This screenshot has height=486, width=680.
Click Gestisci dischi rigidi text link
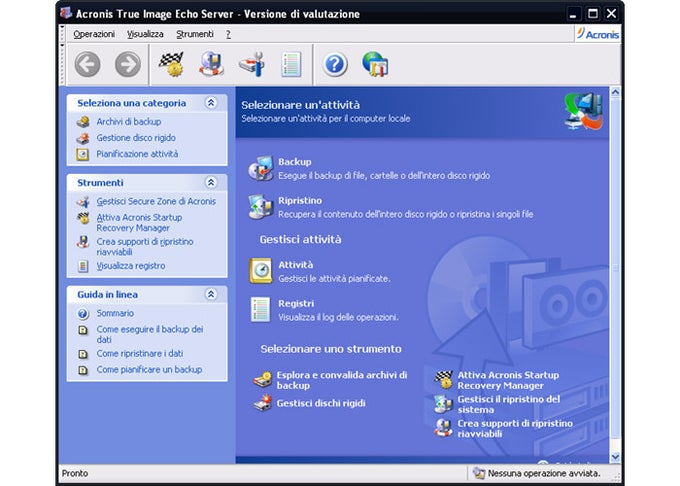pos(321,403)
